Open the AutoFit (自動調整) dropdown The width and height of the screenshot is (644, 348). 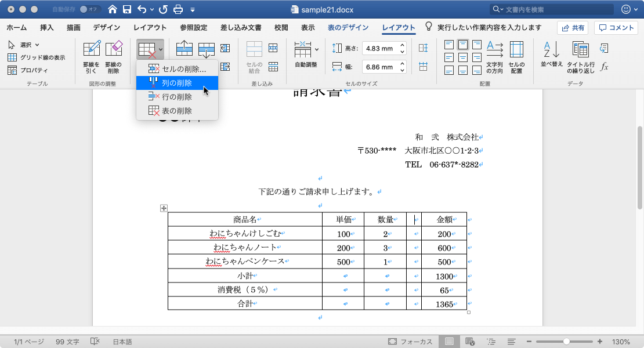click(306, 54)
